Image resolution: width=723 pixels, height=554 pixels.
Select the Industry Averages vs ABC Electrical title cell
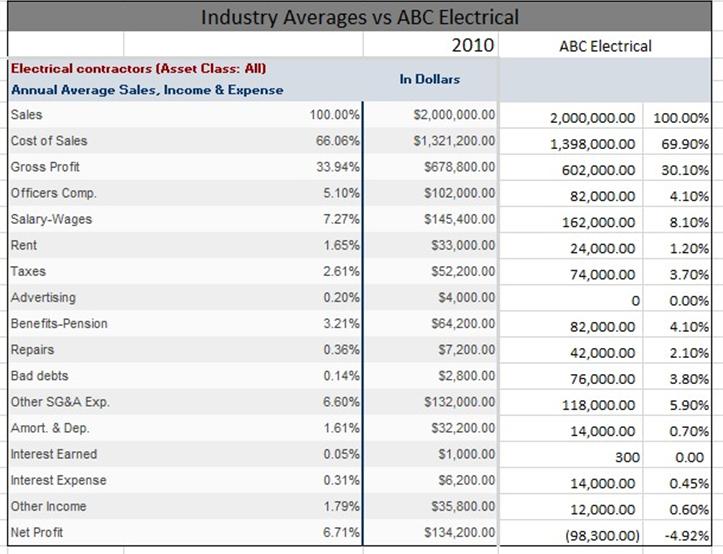pos(360,17)
